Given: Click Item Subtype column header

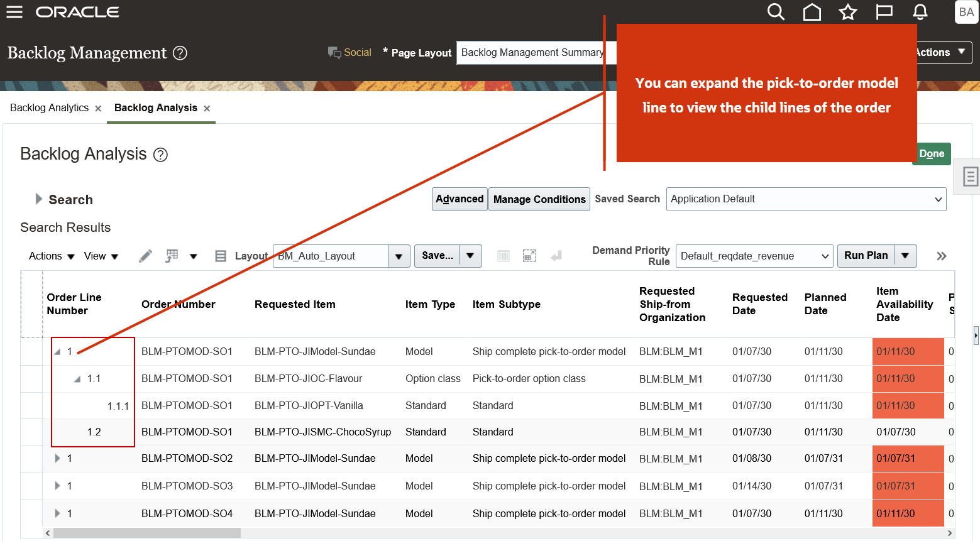Looking at the screenshot, I should pyautogui.click(x=507, y=304).
